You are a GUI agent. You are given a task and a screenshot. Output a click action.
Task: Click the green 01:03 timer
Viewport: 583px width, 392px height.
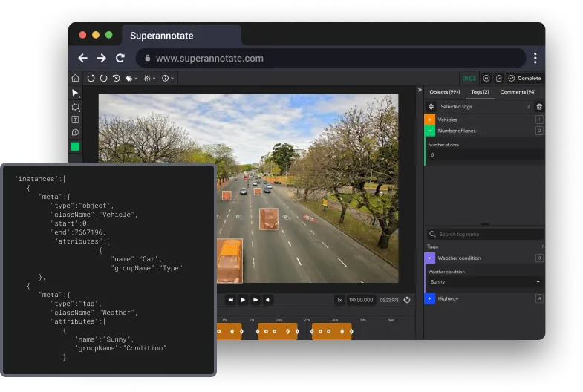coord(469,79)
